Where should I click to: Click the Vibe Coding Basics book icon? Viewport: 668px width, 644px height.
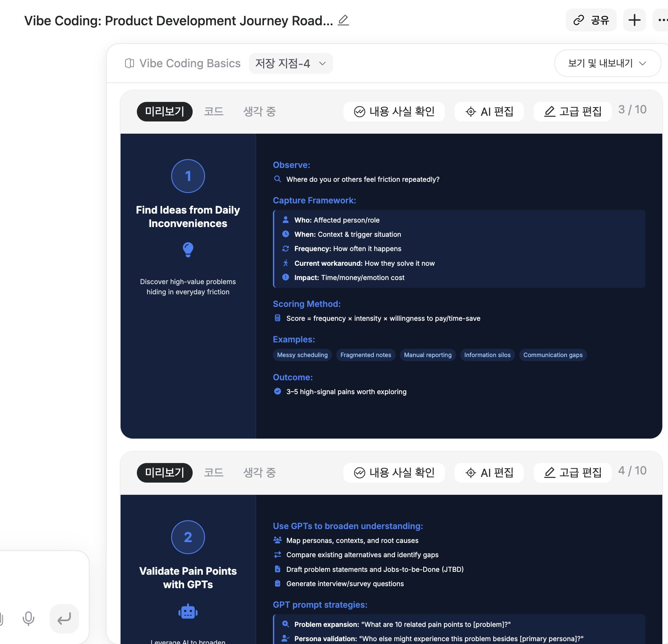tap(130, 63)
